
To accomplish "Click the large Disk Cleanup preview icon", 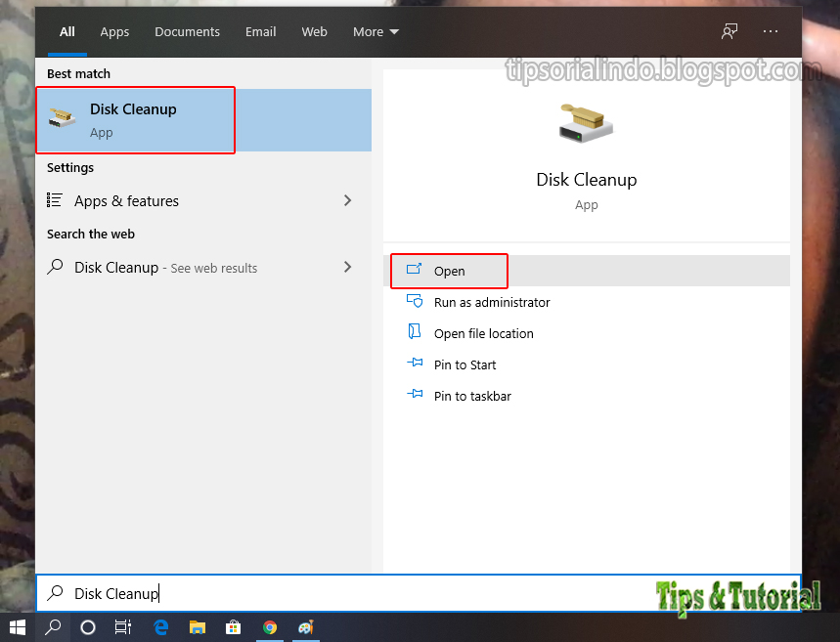I will click(x=586, y=123).
